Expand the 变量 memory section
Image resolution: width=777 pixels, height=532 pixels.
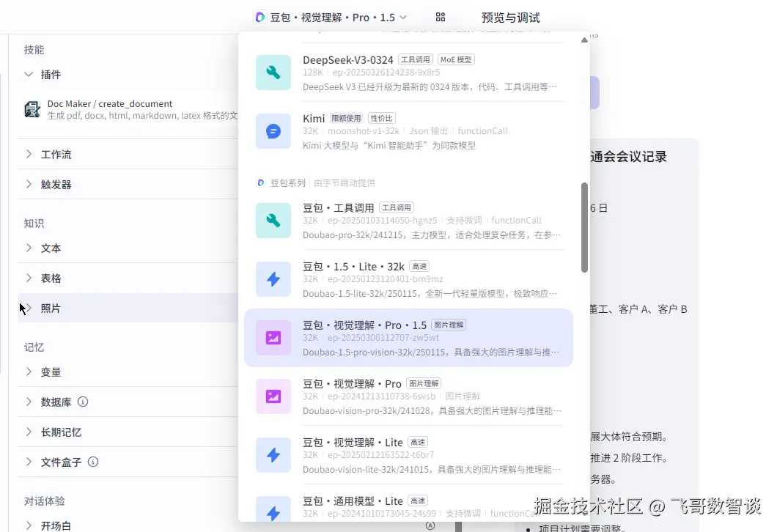pos(29,372)
